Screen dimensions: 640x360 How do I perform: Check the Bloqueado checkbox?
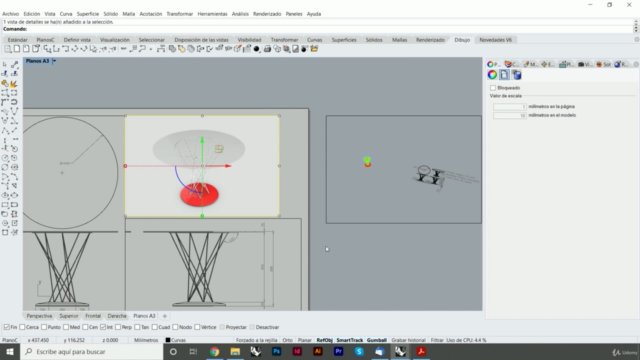click(493, 88)
